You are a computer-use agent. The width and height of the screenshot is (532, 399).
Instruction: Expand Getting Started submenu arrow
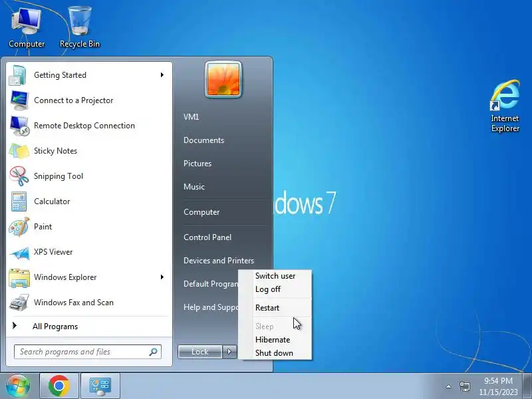point(162,75)
